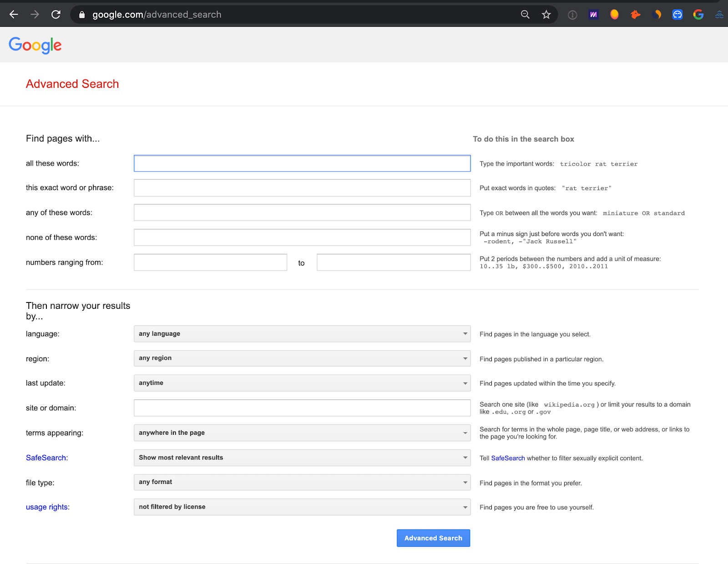Viewport: 728px width, 564px height.
Task: Click the 'terms appearing:' label
Action: [x=55, y=433]
